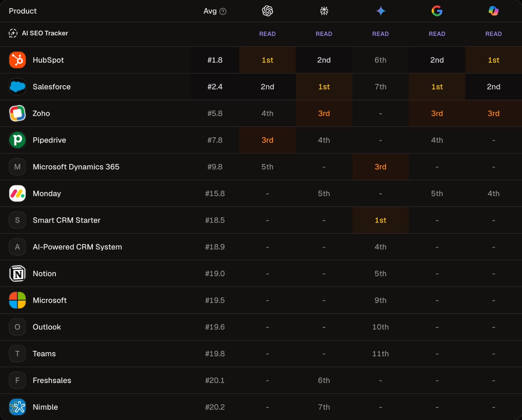Select the Pipedrive product name

(49, 140)
